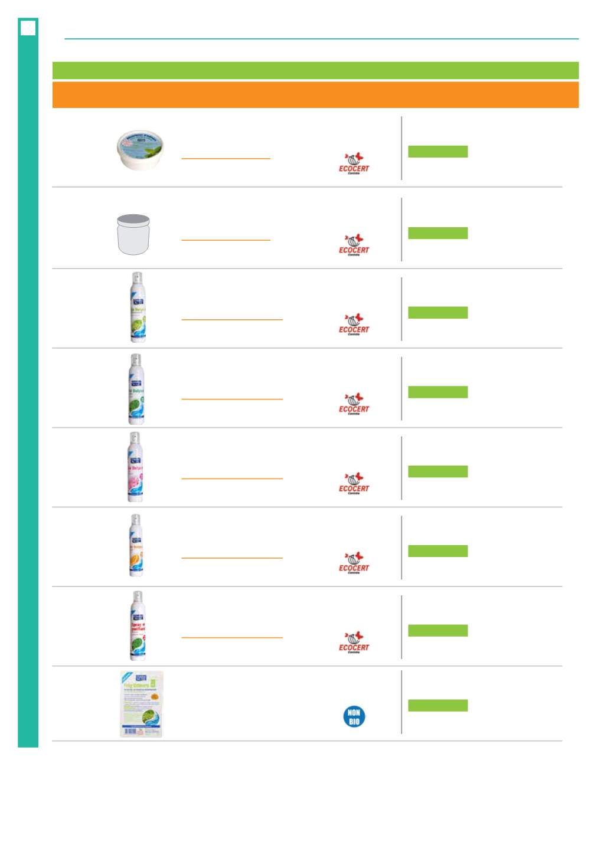Click Ecocert logo beside the glass jar

pyautogui.click(x=354, y=244)
